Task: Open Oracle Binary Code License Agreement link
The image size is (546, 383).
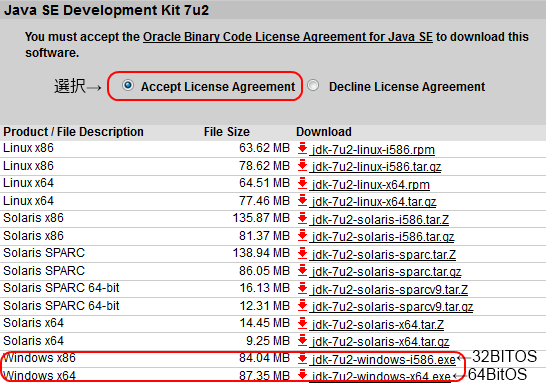Action: coord(288,37)
